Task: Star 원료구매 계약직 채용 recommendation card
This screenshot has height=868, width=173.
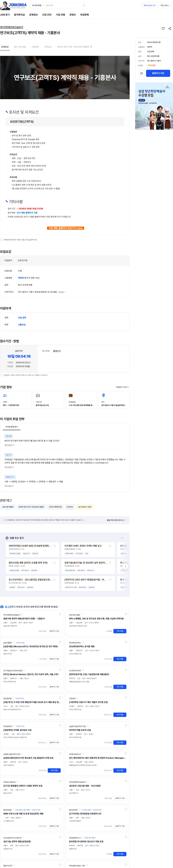Action: tap(60, 614)
